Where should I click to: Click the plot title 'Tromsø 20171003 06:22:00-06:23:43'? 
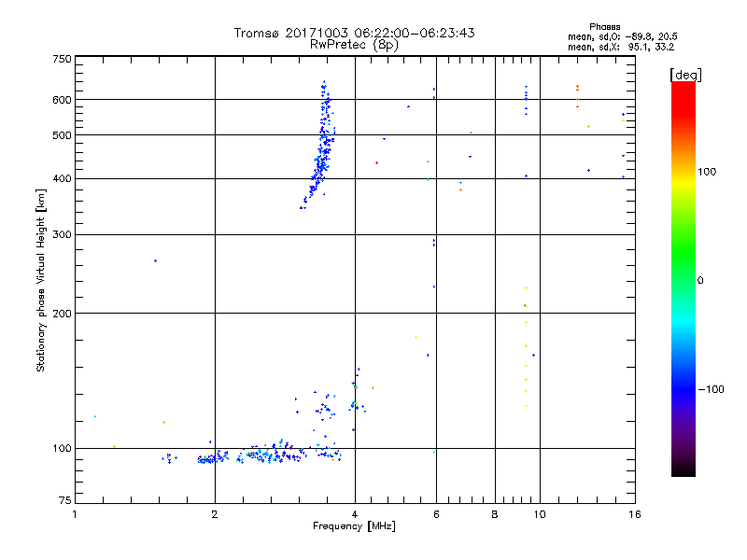[x=354, y=33]
